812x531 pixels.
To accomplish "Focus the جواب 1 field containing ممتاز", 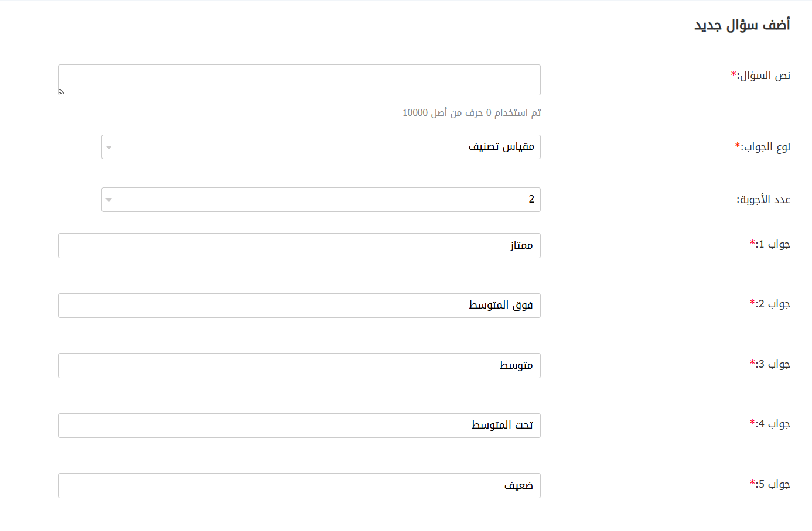I will 299,246.
